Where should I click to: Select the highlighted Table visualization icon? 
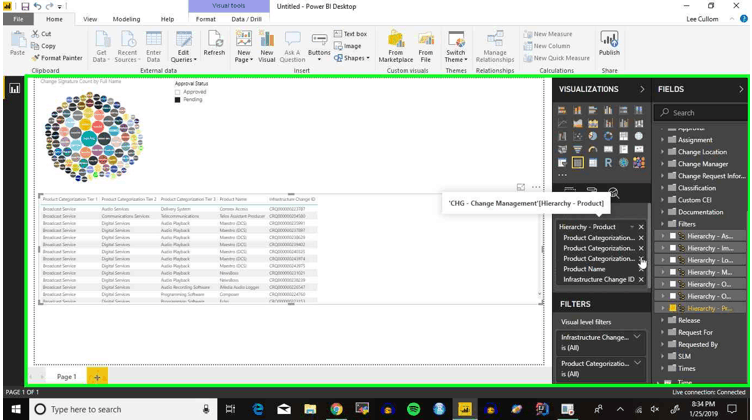point(577,163)
